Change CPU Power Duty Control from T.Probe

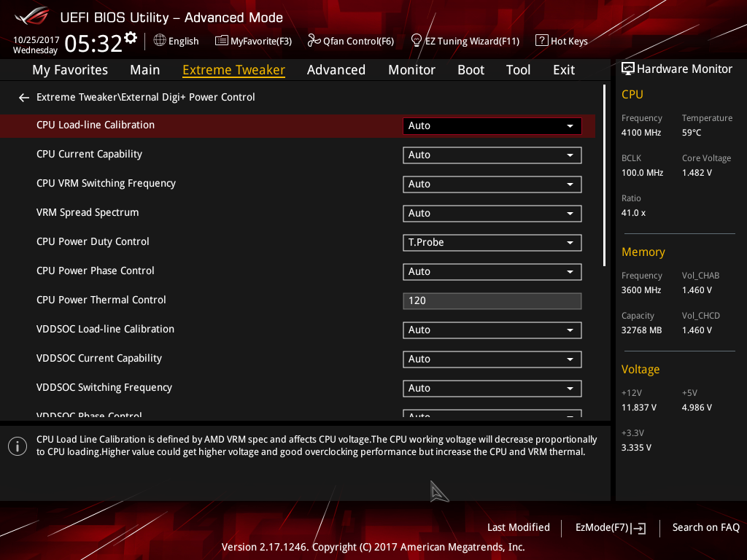pyautogui.click(x=492, y=242)
